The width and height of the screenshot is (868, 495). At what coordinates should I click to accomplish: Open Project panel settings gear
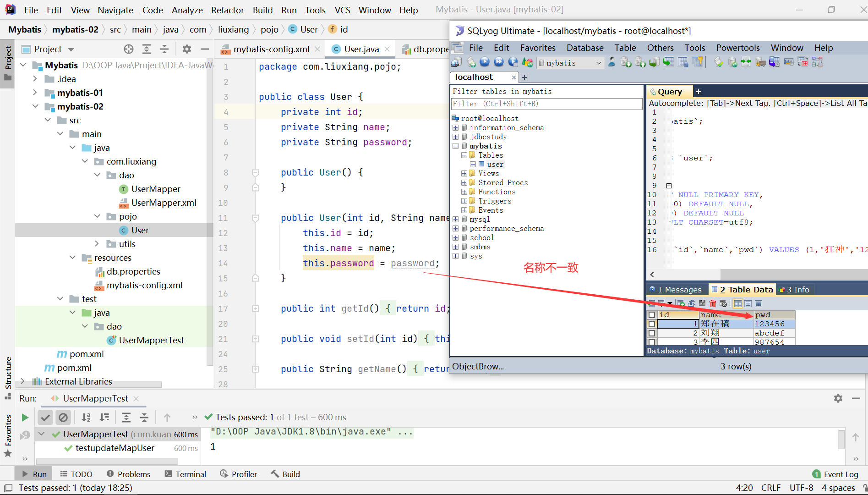(186, 49)
